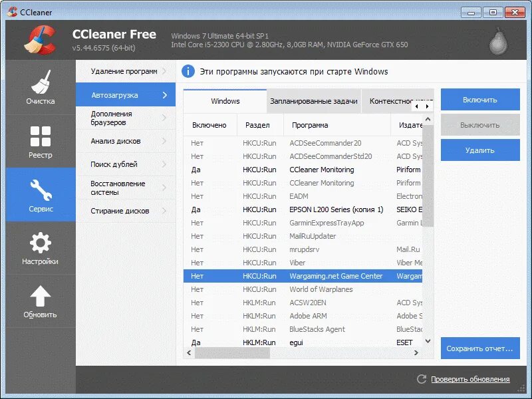The width and height of the screenshot is (532, 399).
Task: Open Дополнения браузеров section
Action: click(126, 118)
